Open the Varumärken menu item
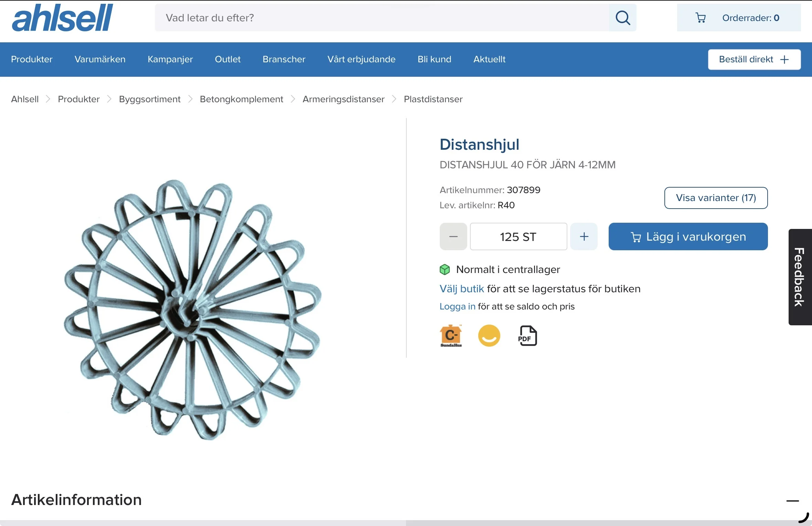This screenshot has height=526, width=812. point(100,59)
